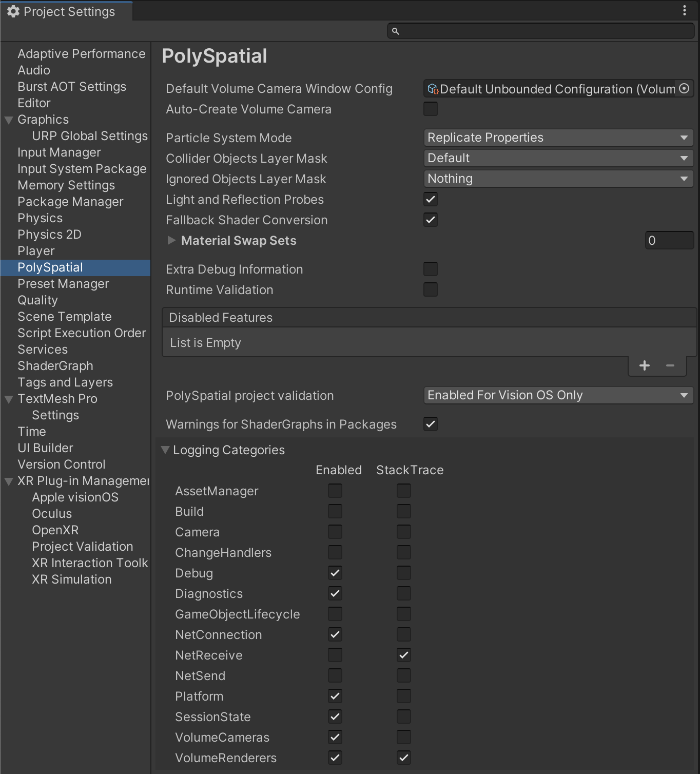Enable Auto-Create Volume Camera
The image size is (700, 774).
pyautogui.click(x=430, y=109)
